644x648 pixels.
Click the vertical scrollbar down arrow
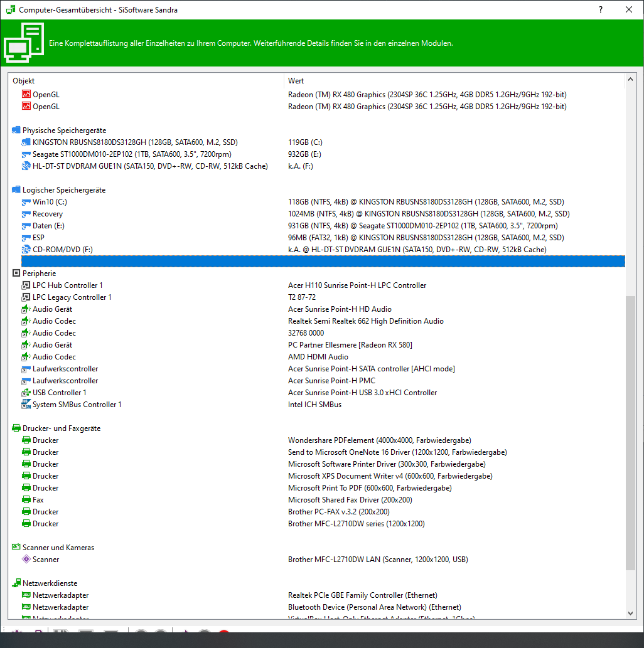tap(631, 613)
